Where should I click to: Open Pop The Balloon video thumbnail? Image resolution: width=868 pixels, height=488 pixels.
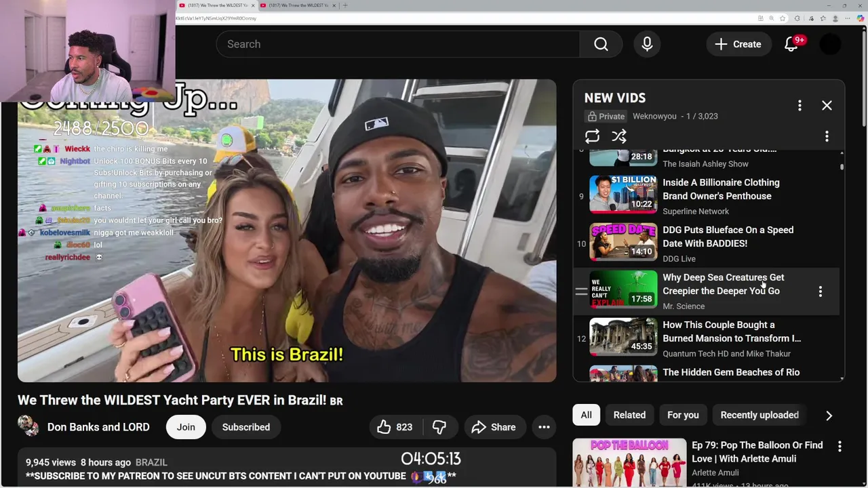(x=629, y=463)
